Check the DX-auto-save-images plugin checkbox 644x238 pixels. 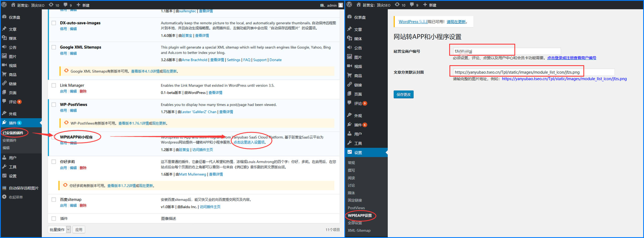(54, 23)
